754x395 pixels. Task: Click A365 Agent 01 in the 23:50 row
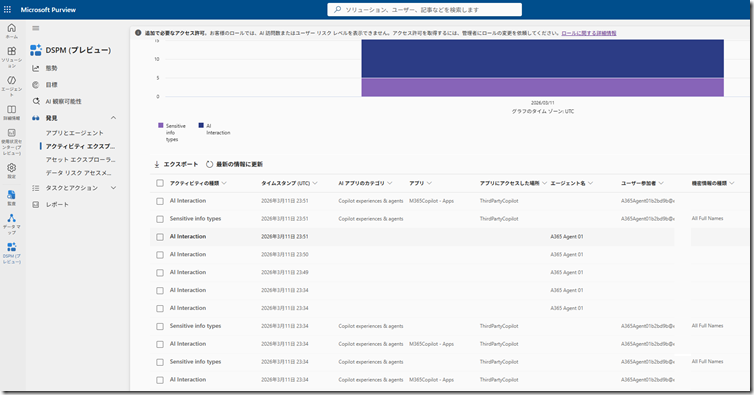tap(566, 255)
